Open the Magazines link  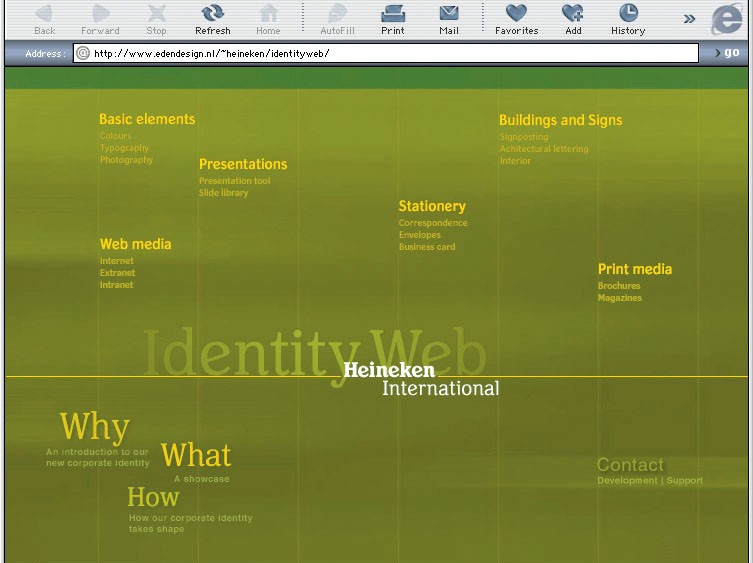[x=619, y=298]
